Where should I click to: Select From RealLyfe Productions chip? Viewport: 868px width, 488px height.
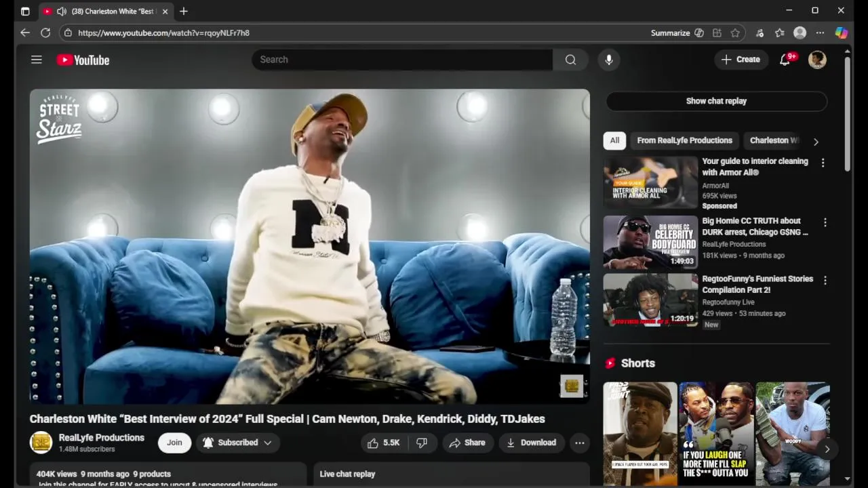point(684,140)
